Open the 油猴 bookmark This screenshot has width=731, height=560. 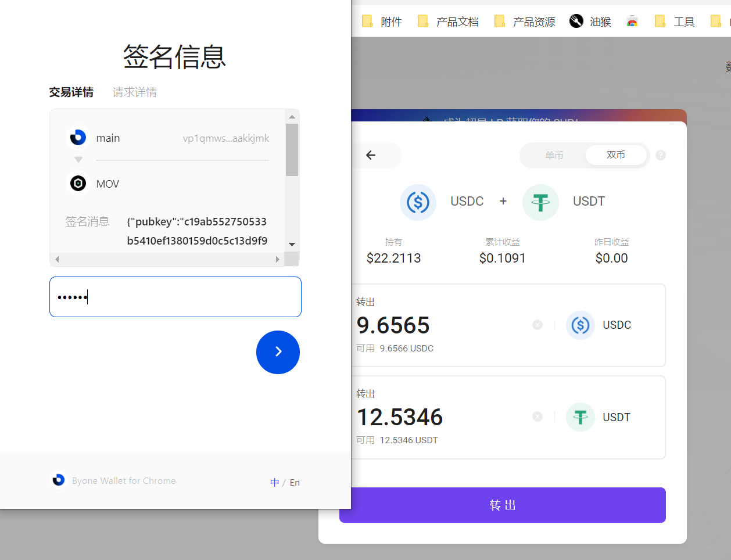click(x=590, y=21)
